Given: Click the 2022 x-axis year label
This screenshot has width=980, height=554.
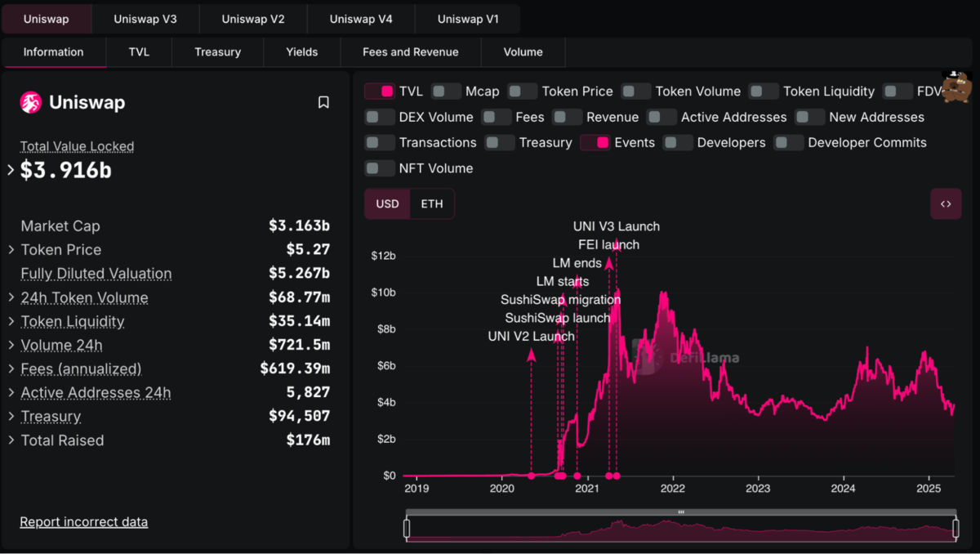Looking at the screenshot, I should coord(673,489).
